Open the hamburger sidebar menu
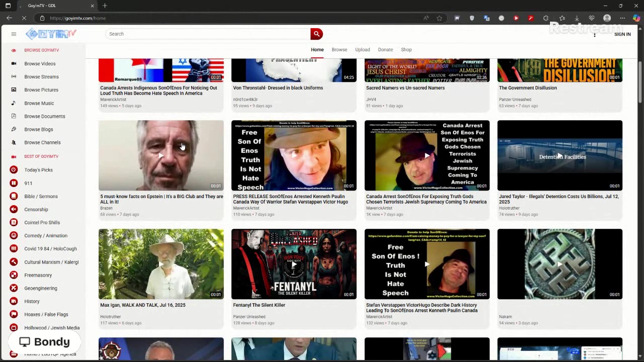 (14, 34)
